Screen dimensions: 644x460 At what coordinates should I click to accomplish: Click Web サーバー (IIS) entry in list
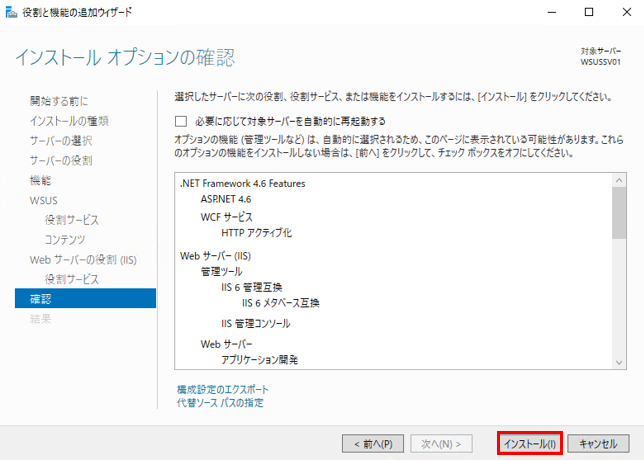pos(215,256)
